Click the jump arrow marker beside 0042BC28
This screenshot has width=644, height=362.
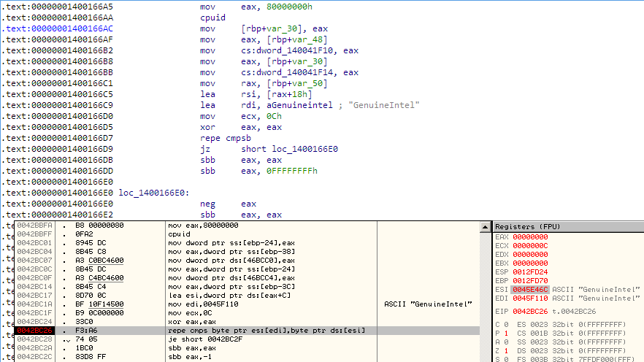66,340
